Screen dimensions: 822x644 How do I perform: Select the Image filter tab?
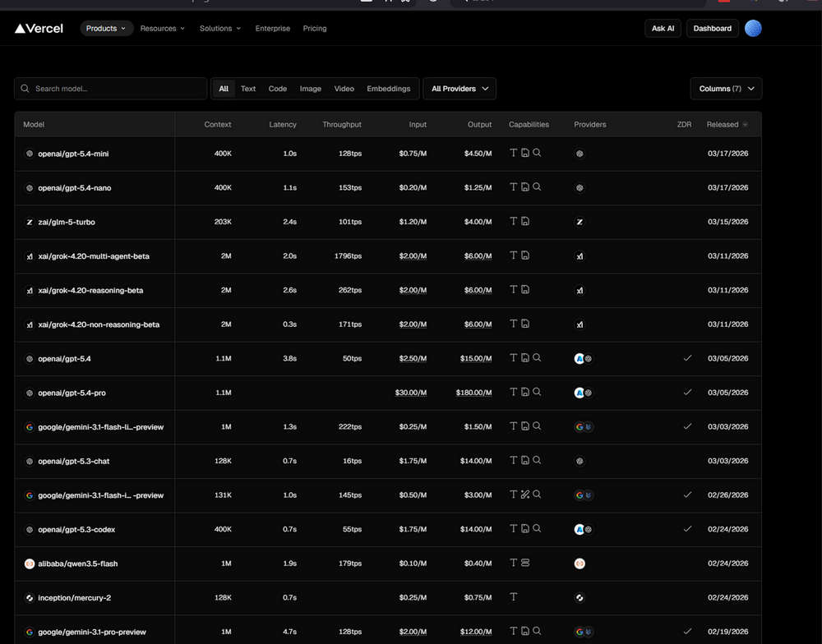pos(311,89)
